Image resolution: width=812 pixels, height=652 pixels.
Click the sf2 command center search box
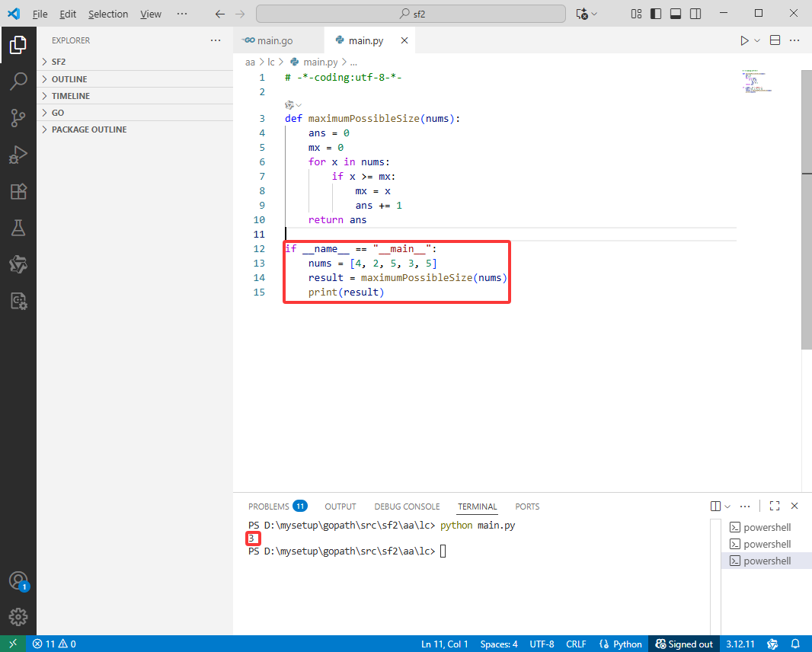pos(411,14)
